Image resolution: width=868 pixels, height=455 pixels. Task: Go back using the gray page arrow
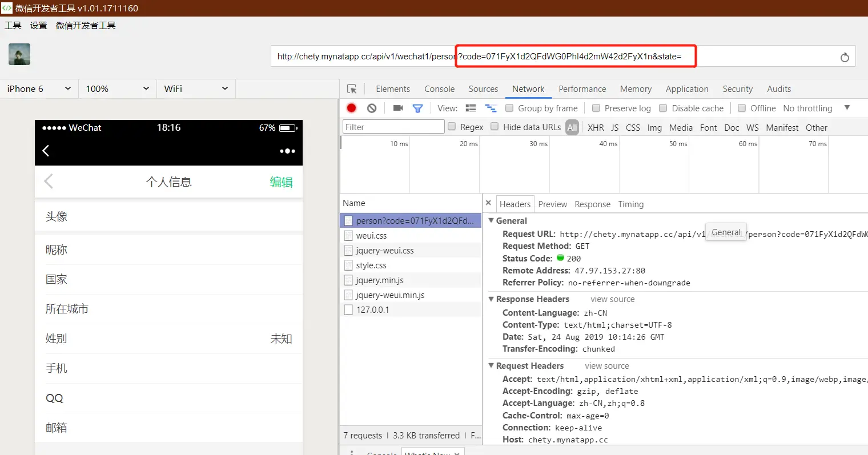pos(49,182)
